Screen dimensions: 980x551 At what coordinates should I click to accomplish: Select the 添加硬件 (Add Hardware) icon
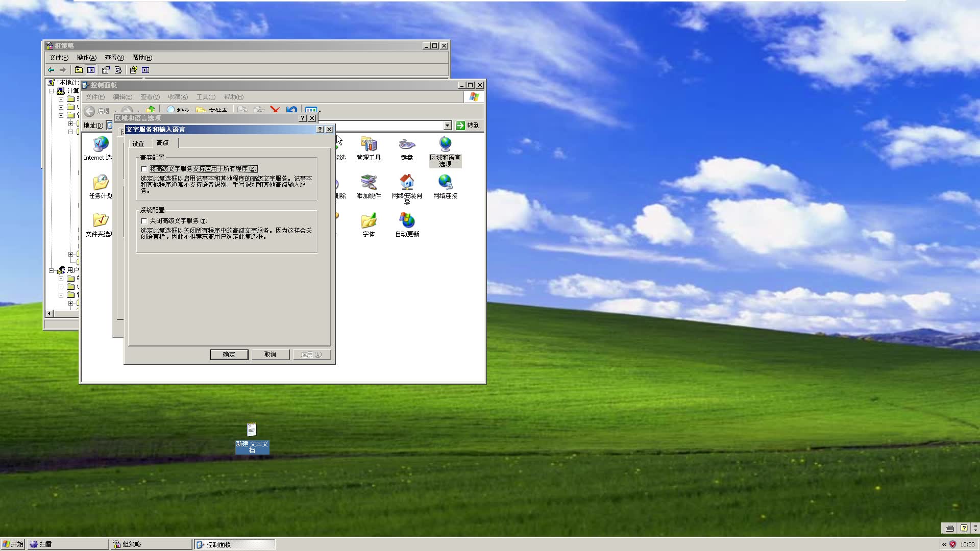[x=369, y=183]
